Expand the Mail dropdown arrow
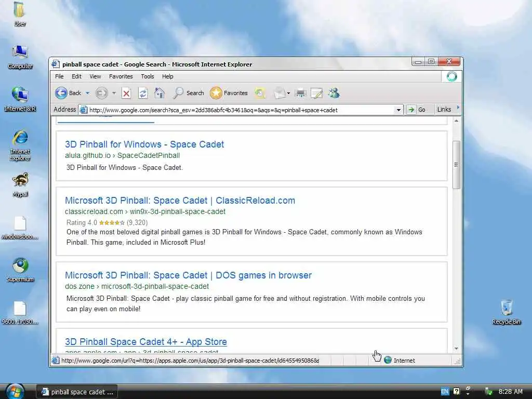 (x=288, y=93)
